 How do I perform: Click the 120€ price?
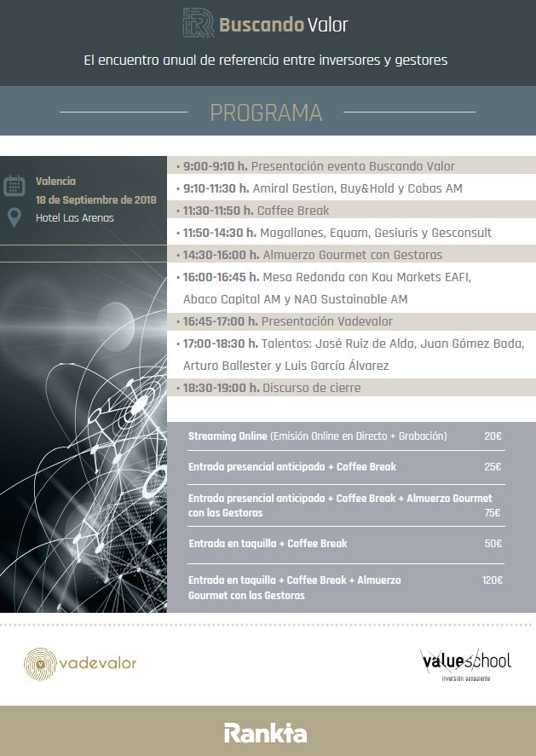493,580
